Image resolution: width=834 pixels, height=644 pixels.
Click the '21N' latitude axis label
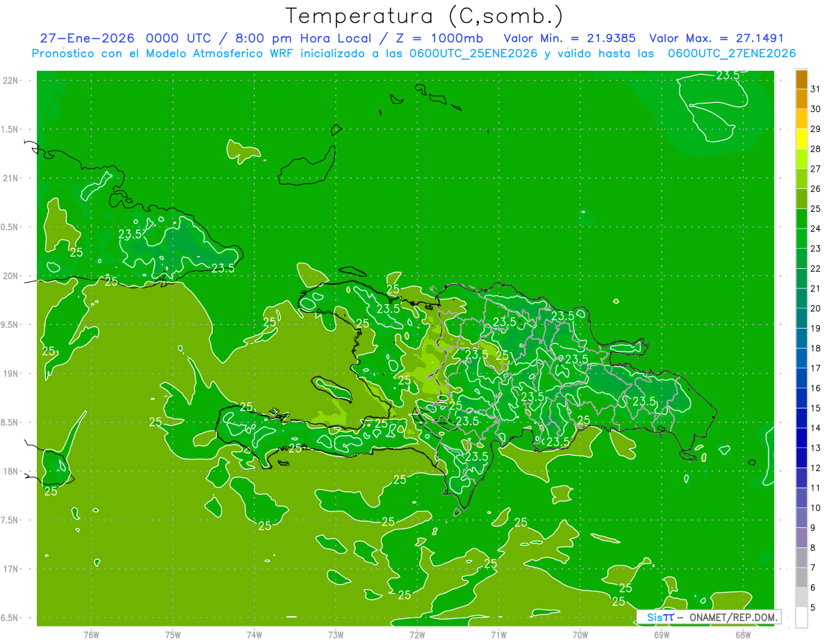coord(12,178)
